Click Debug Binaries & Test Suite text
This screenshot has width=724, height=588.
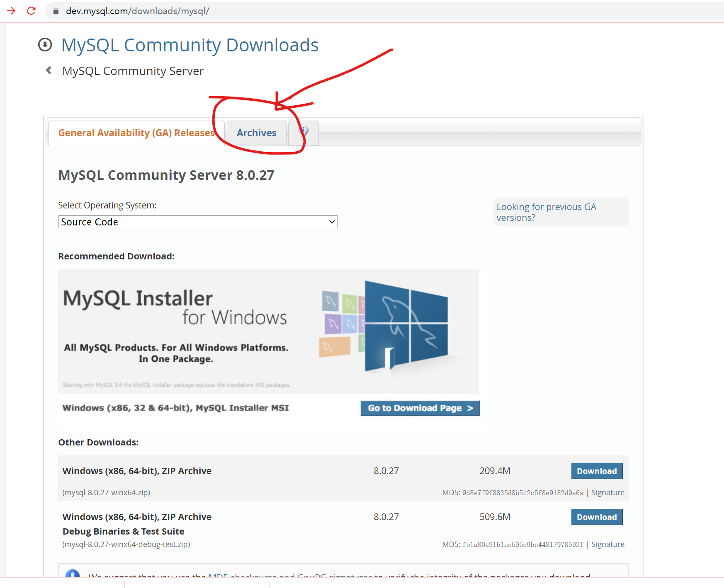123,532
